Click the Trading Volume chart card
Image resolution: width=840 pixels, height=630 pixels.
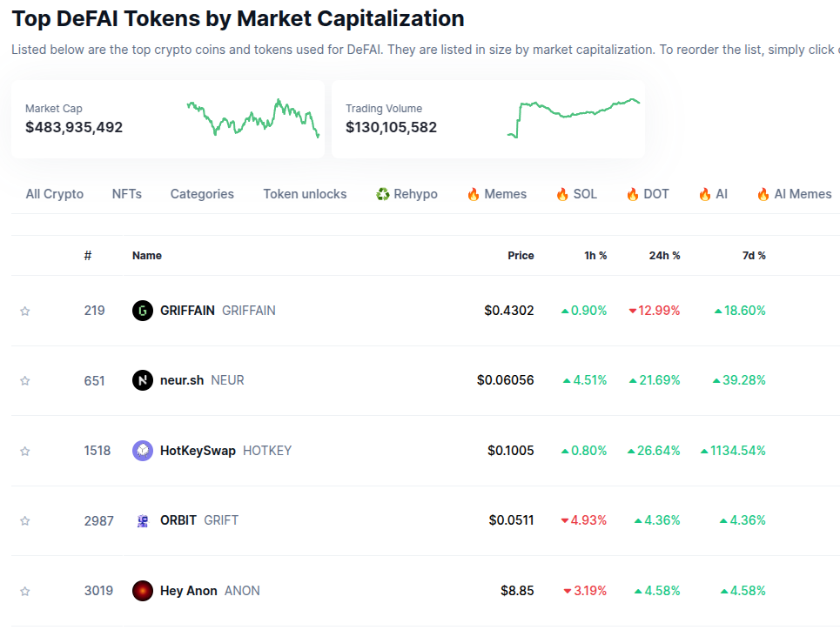(487, 119)
